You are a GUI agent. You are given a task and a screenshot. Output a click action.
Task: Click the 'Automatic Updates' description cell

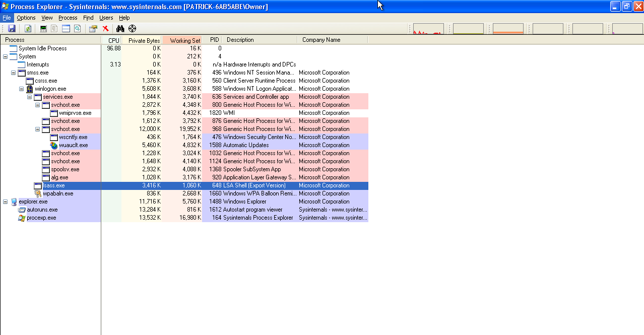click(246, 145)
